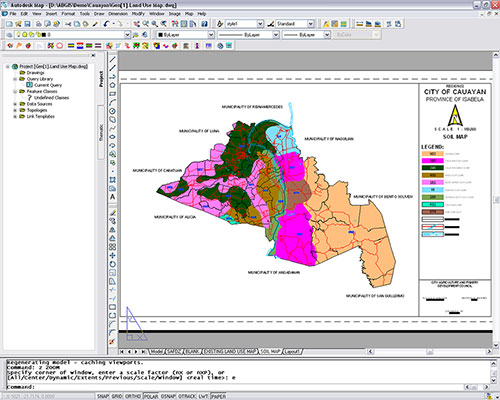Select the Arc draw tool

point(113,102)
